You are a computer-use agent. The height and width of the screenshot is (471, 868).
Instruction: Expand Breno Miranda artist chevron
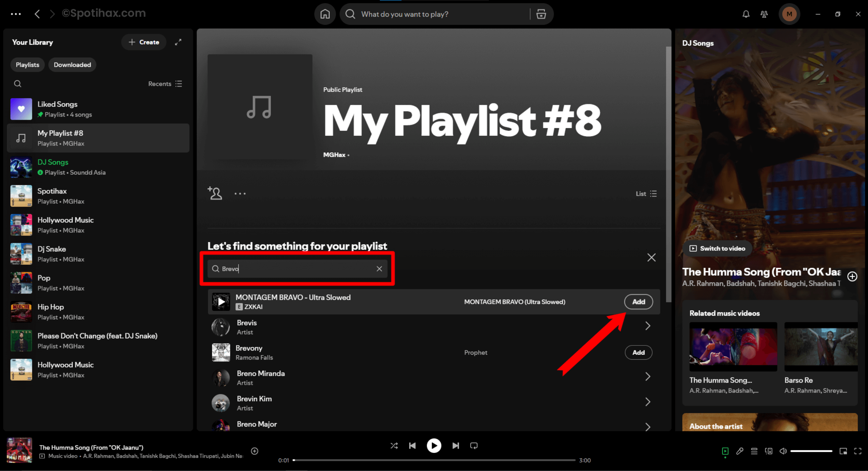click(648, 376)
